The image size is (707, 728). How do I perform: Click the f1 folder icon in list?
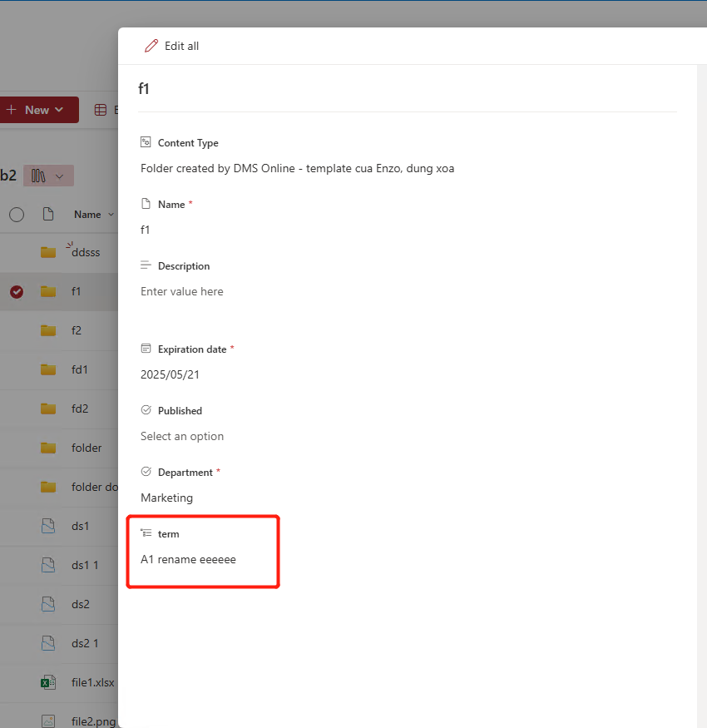(x=47, y=291)
